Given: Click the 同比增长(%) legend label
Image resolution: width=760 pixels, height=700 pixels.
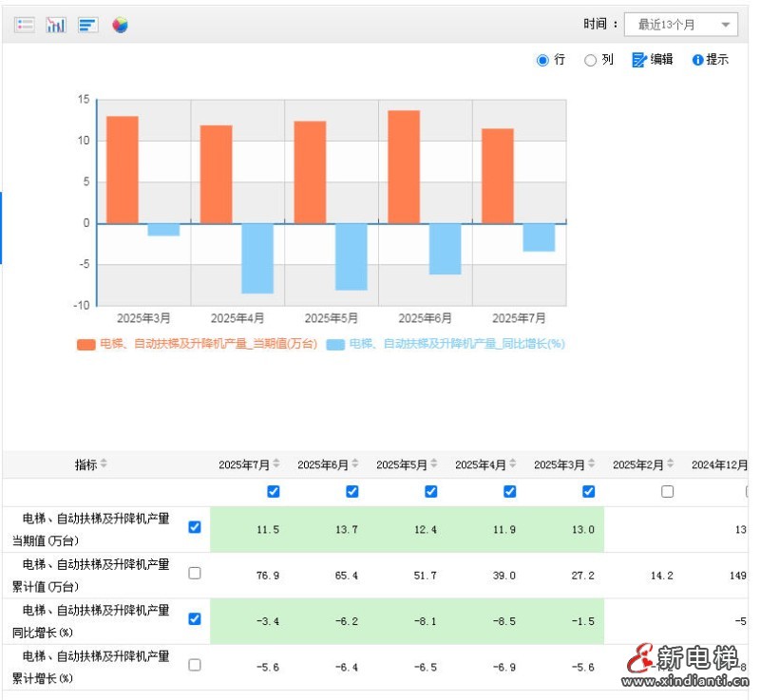Looking at the screenshot, I should pyautogui.click(x=456, y=344).
